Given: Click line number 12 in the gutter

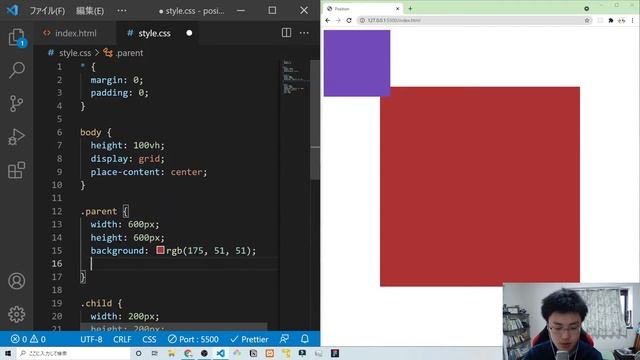Looking at the screenshot, I should [57, 211].
